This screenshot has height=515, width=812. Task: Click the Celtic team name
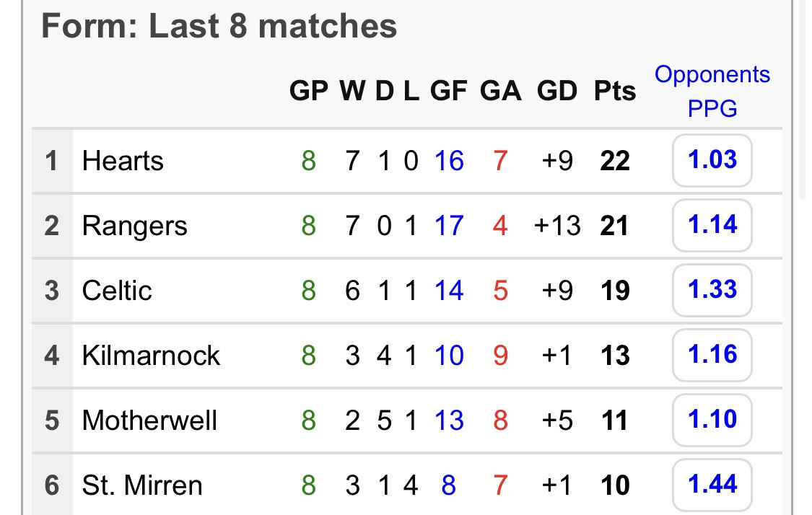[117, 291]
